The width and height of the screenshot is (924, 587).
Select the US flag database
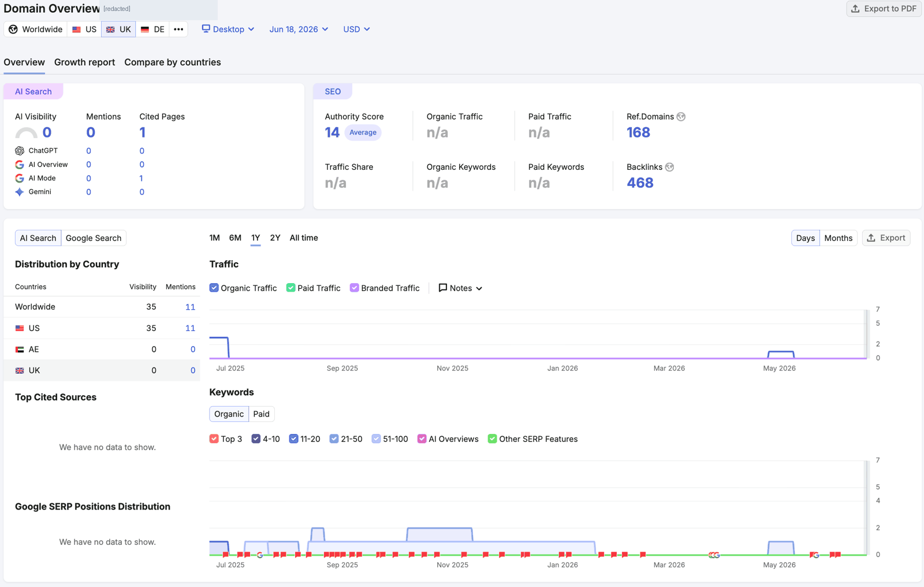click(84, 29)
